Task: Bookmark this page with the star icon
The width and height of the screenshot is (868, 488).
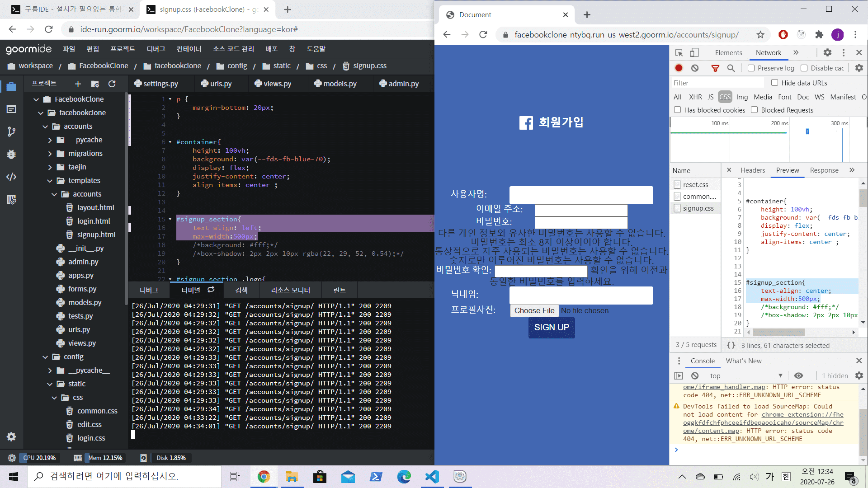Action: click(760, 35)
